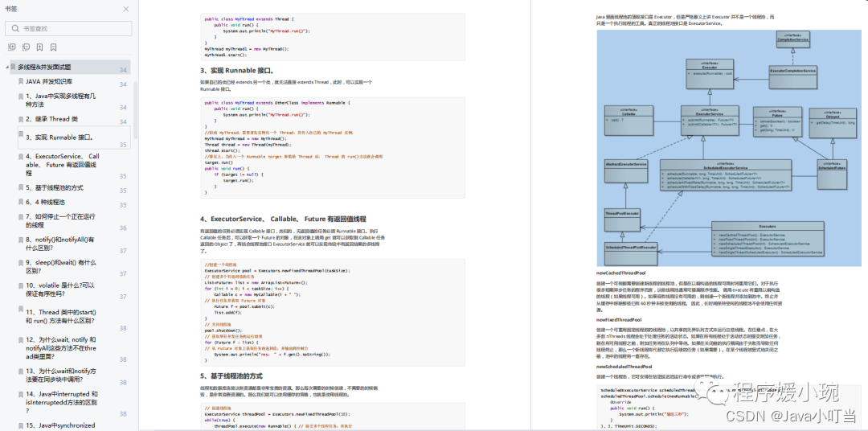This screenshot has width=868, height=431.
Task: Click the plain bookmark icon in toolbar
Action: (x=54, y=47)
